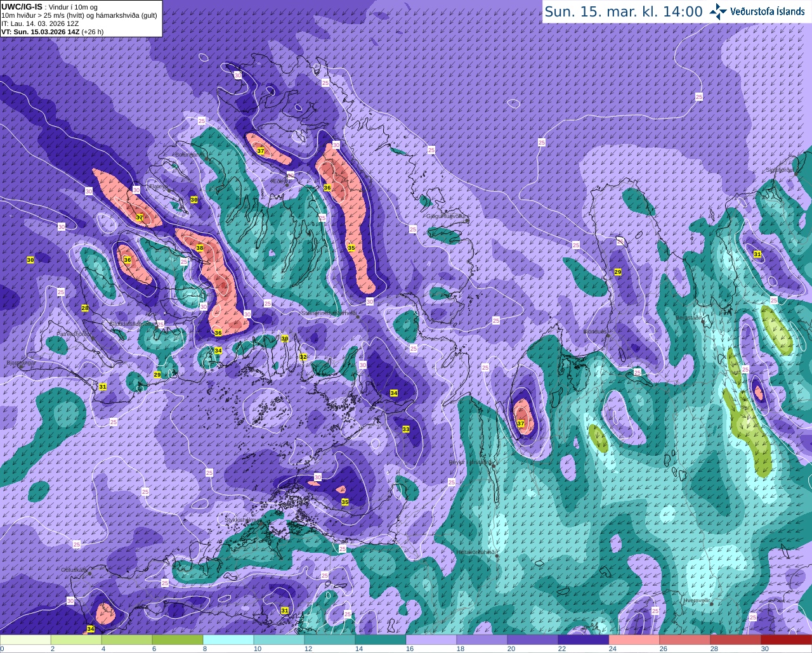Click the Reykir í Hrútafirði station label

click(471, 462)
